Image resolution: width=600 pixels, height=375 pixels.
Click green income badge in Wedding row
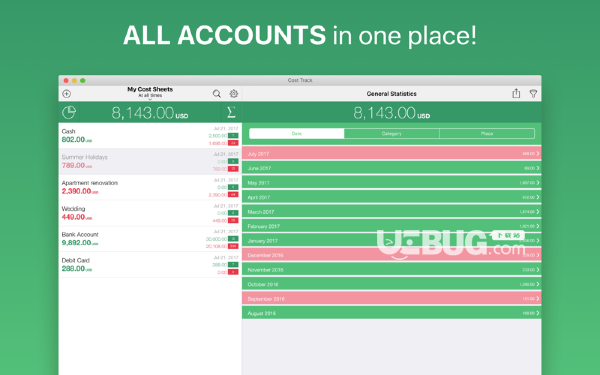(233, 213)
